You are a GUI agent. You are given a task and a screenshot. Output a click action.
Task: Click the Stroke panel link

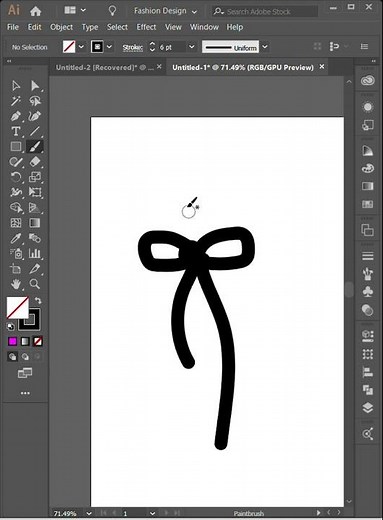(133, 48)
